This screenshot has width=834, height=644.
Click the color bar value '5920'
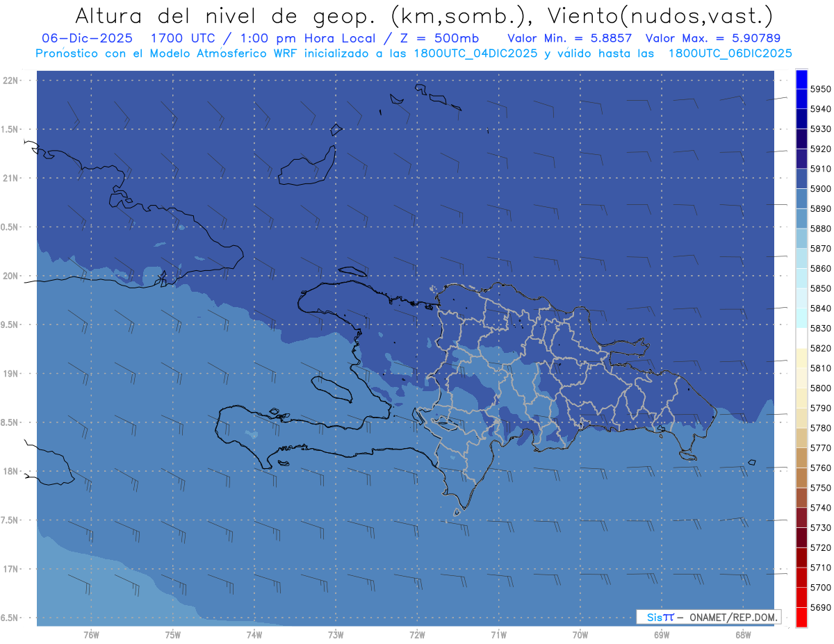[x=821, y=149]
